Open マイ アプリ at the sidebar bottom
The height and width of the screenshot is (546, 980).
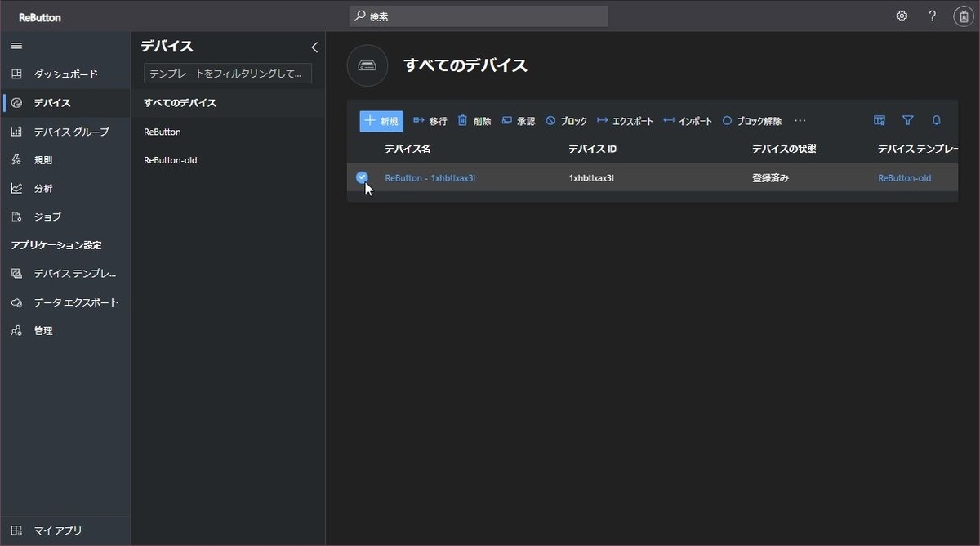click(65, 530)
